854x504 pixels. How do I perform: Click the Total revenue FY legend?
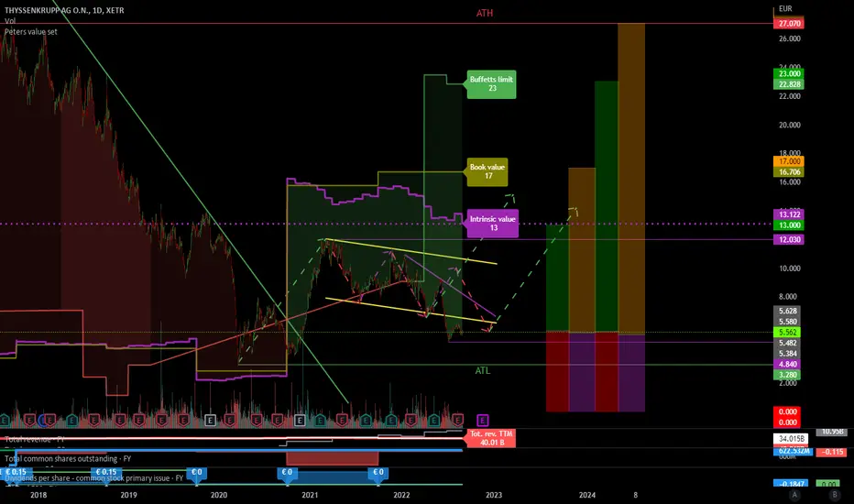(35, 439)
